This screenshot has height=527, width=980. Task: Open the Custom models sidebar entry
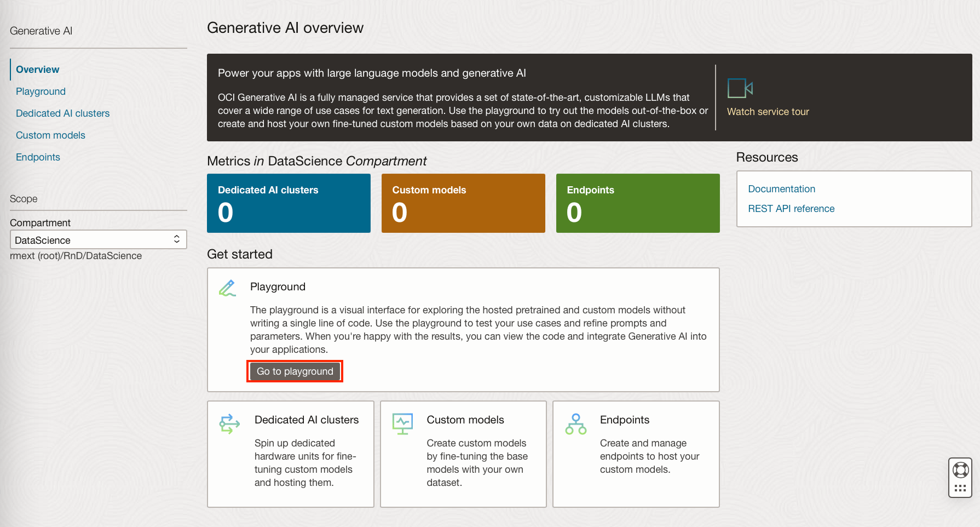click(50, 135)
